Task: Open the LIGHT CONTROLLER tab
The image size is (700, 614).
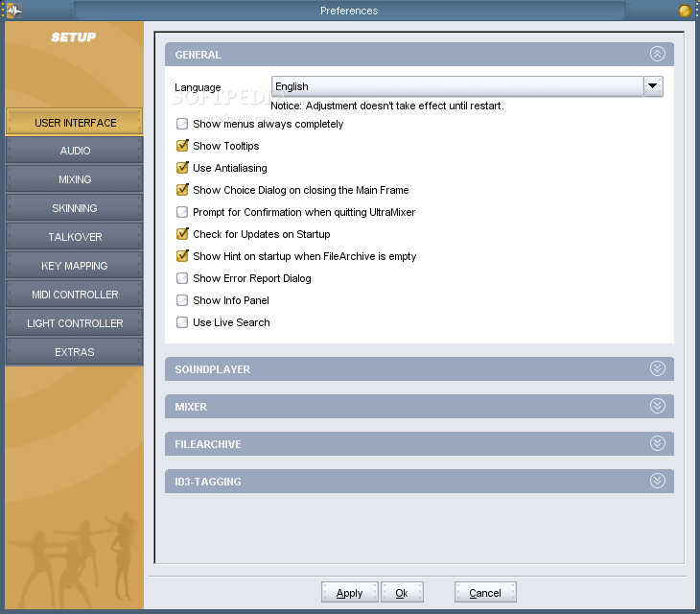Action: click(74, 323)
